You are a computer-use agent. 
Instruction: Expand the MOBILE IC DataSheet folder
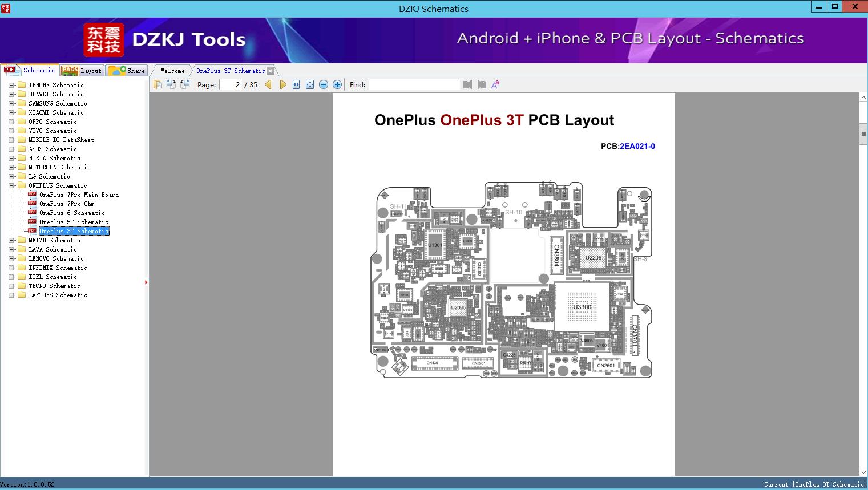[11, 140]
